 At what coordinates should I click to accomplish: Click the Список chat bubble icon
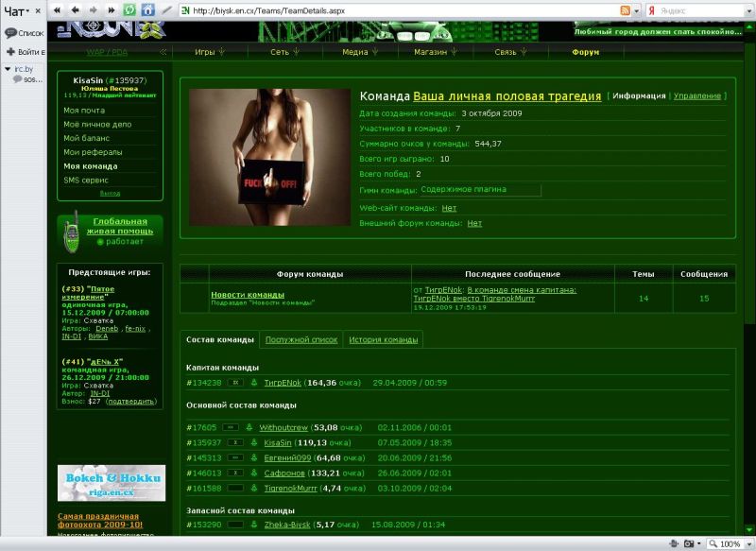[10, 33]
